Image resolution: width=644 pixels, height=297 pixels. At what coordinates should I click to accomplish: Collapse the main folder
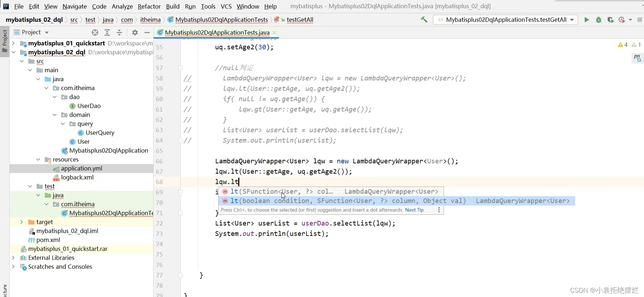point(30,70)
